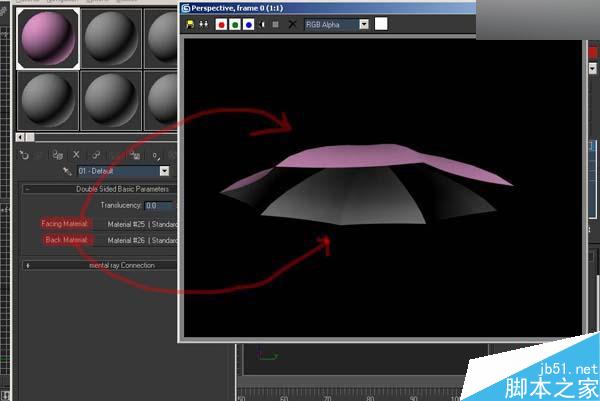Click the red button at the right edge panel
This screenshot has height=401, width=600.
(593, 52)
